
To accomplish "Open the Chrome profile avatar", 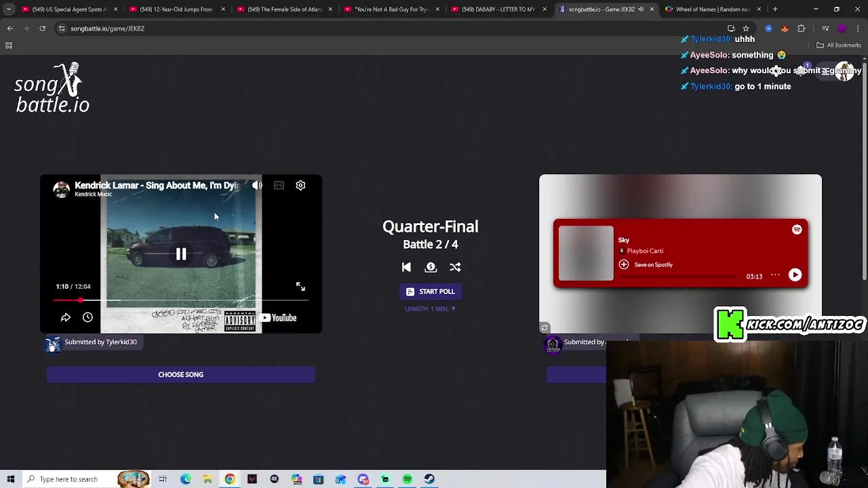I will (842, 28).
